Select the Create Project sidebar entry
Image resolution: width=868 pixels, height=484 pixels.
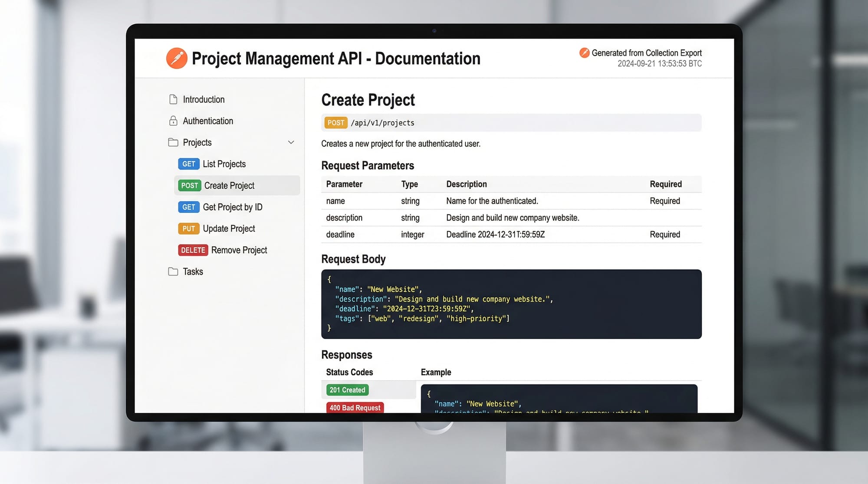[x=229, y=186]
